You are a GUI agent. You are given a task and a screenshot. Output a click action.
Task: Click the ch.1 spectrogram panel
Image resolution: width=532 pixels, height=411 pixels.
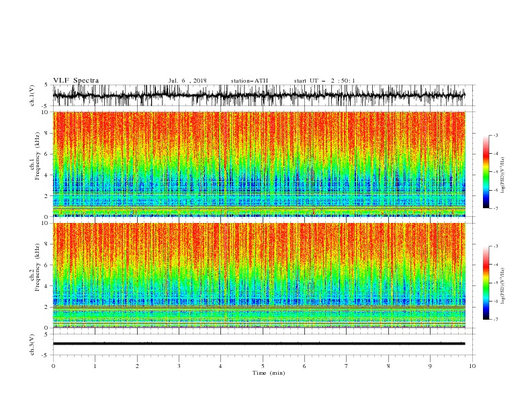pos(259,164)
